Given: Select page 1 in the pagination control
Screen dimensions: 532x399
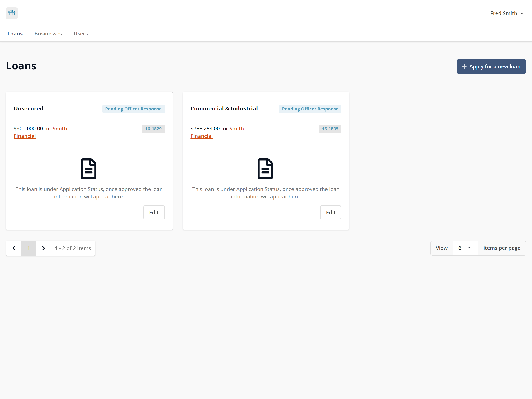Looking at the screenshot, I should pos(29,248).
